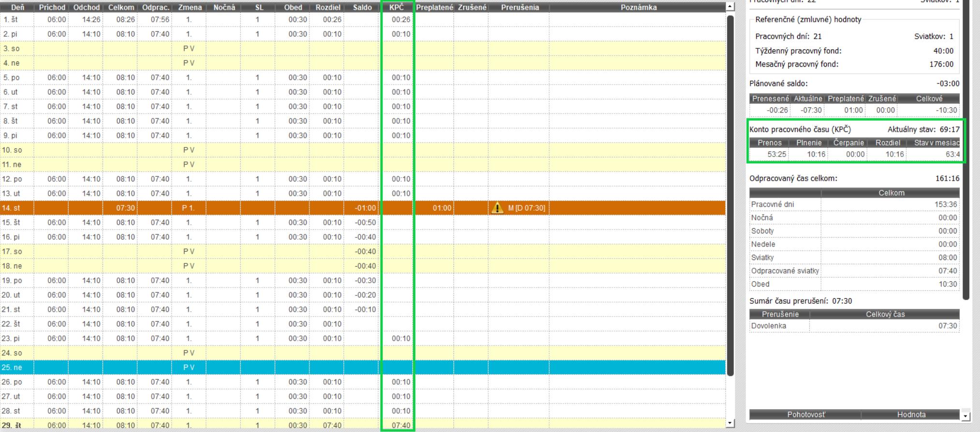Screen dimensions: 980x432
Task: Click the right summary panel scrollbar
Action: coord(966,145)
